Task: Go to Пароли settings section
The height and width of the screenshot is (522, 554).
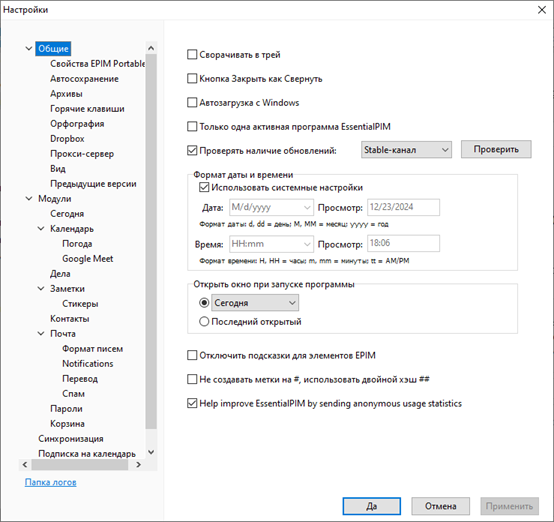Action: click(66, 409)
